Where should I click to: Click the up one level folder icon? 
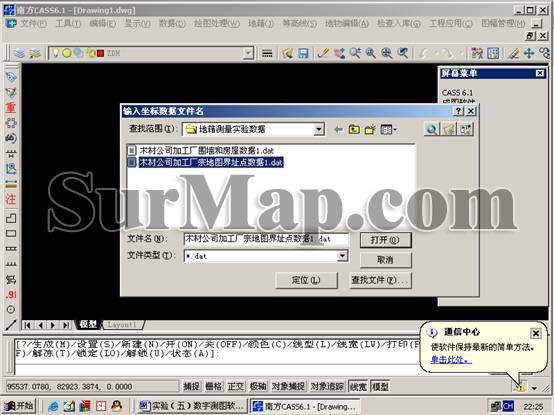point(354,130)
